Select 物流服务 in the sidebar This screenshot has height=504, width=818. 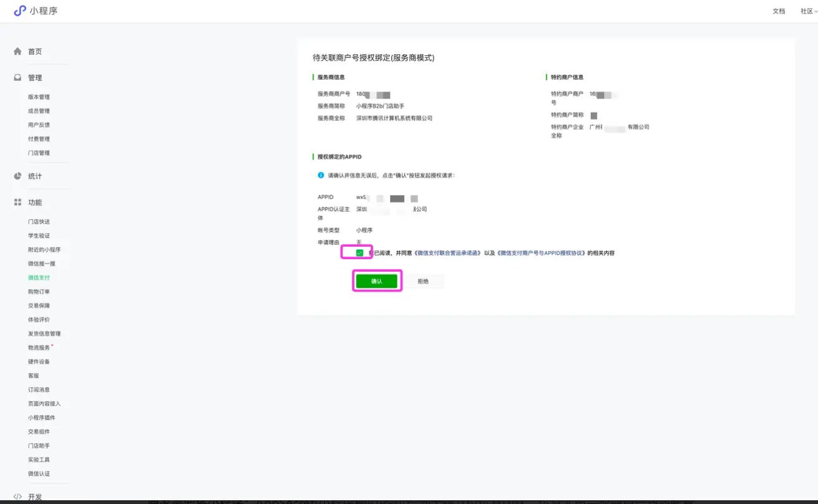[39, 348]
